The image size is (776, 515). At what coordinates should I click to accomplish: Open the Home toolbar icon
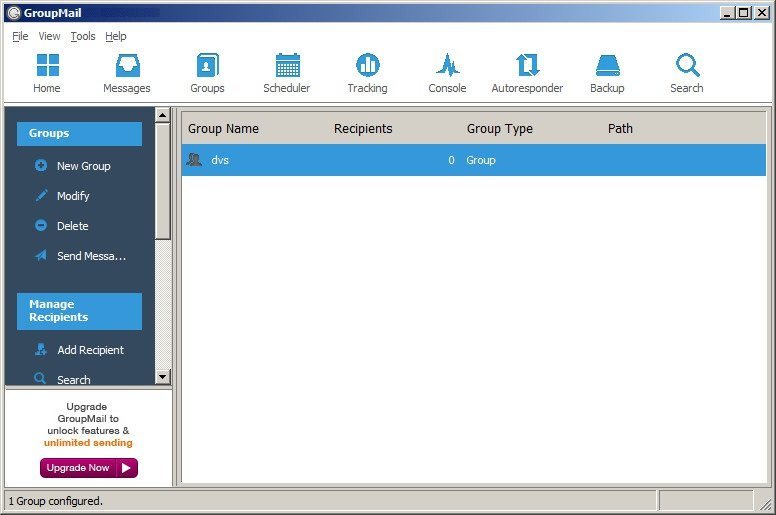coord(48,65)
